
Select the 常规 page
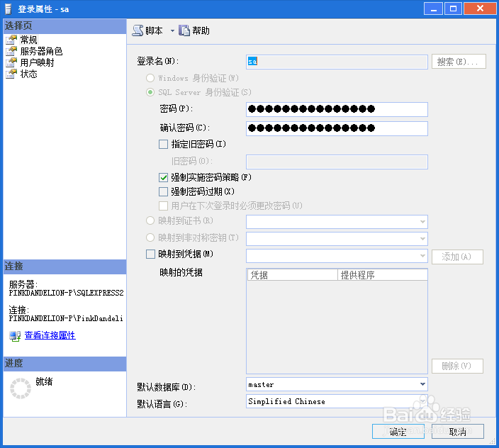[28, 40]
